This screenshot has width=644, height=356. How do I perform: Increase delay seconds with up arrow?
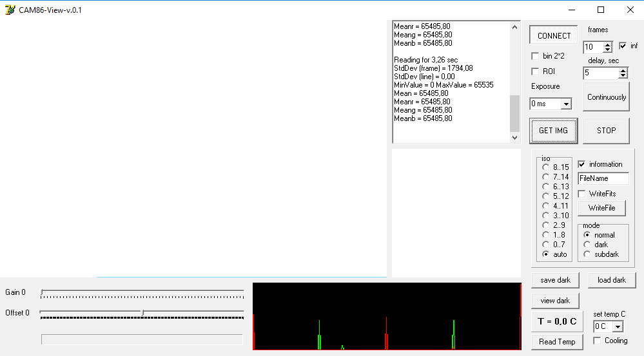[x=623, y=71]
